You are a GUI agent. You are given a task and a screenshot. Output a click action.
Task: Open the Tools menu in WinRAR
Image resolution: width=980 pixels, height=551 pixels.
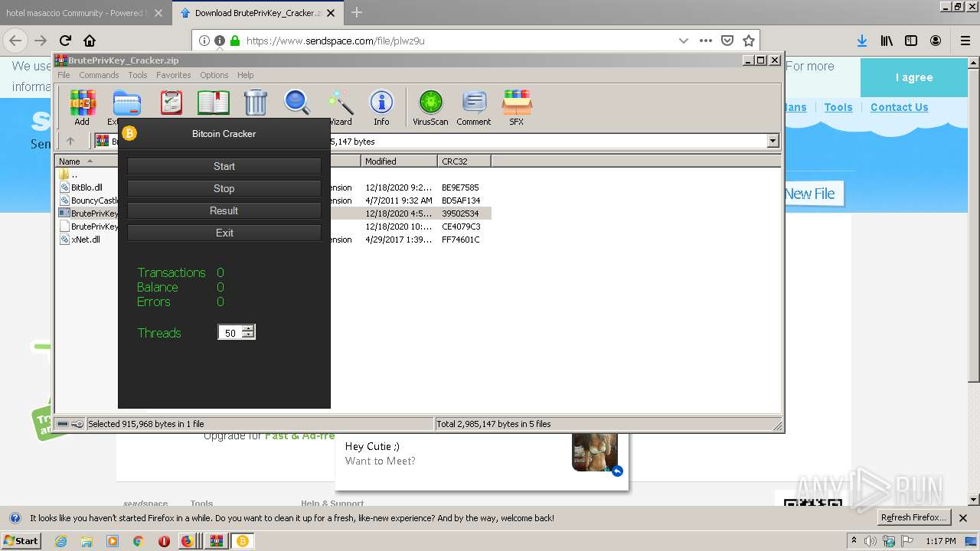click(138, 75)
